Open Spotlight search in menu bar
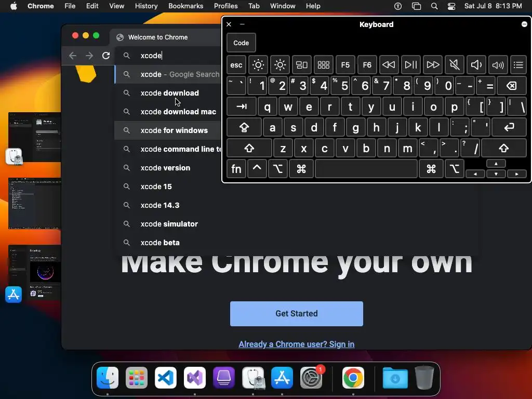The image size is (532, 399). click(434, 6)
